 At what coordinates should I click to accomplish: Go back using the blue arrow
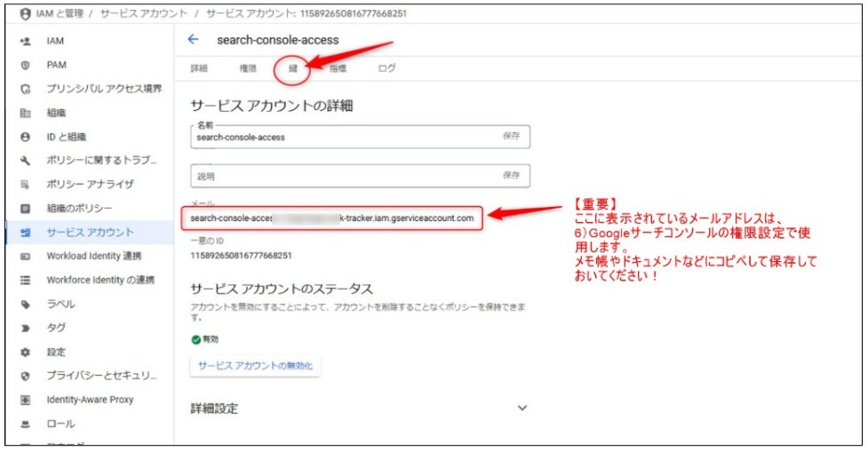tap(193, 39)
